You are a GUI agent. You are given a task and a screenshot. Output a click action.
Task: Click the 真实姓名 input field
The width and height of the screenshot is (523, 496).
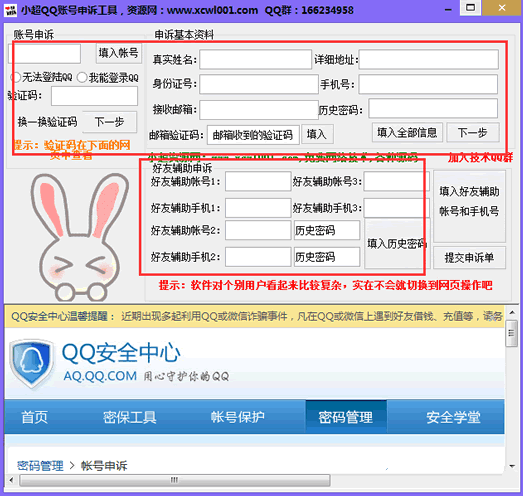pyautogui.click(x=255, y=59)
